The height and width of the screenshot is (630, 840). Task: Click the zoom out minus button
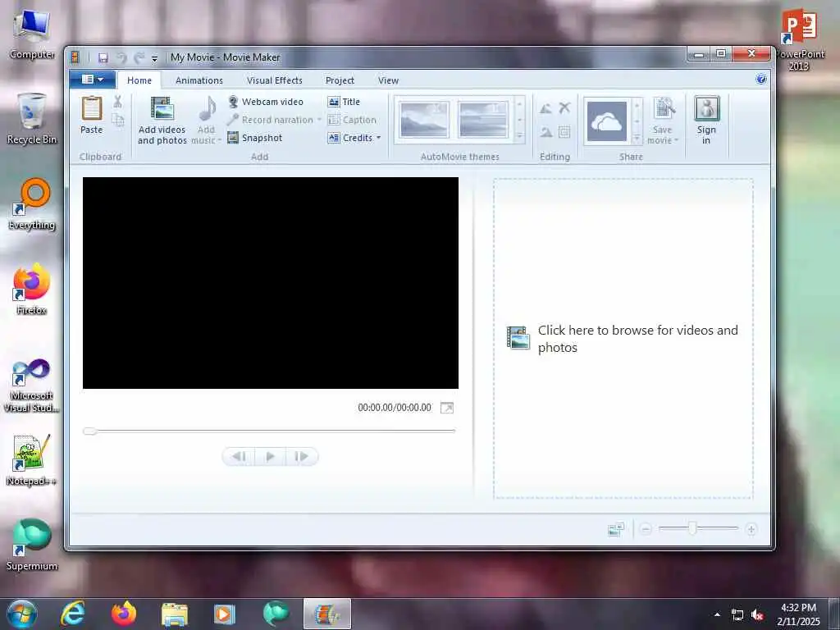click(x=646, y=529)
